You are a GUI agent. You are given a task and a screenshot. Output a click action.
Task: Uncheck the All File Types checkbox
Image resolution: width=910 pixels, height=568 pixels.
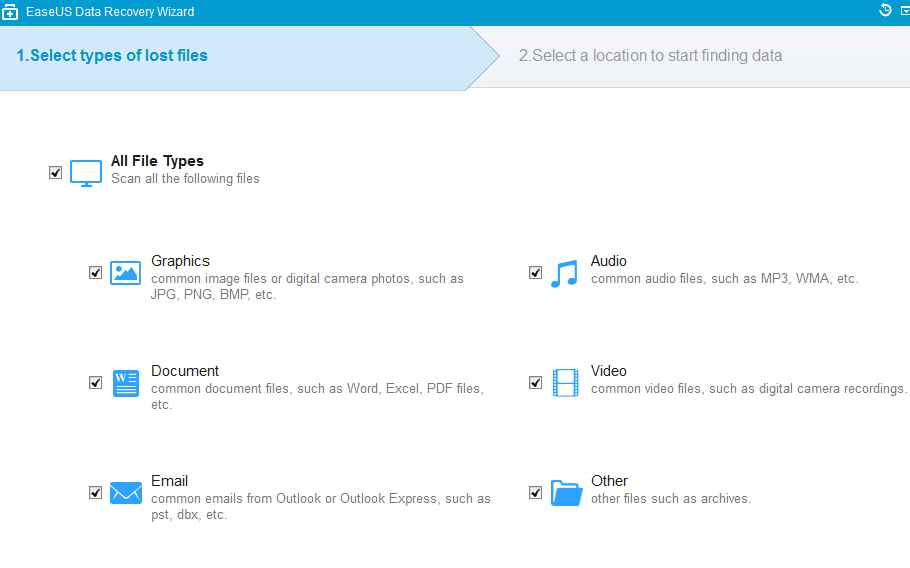pos(55,173)
